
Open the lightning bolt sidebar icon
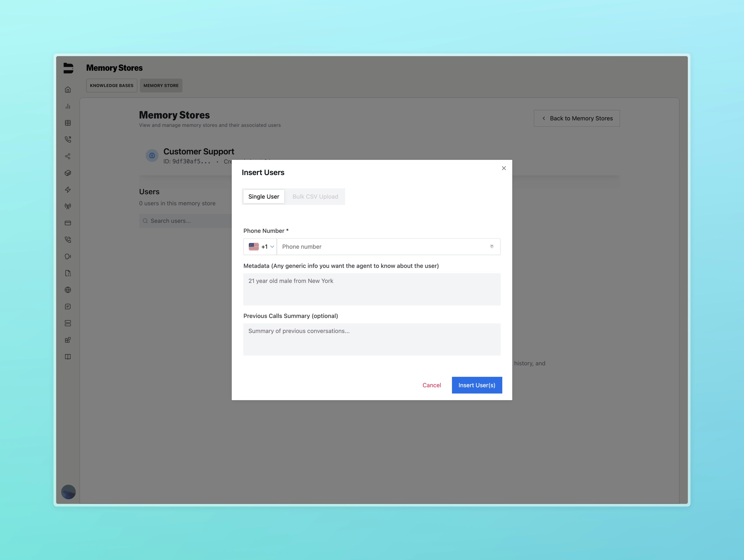(x=68, y=190)
